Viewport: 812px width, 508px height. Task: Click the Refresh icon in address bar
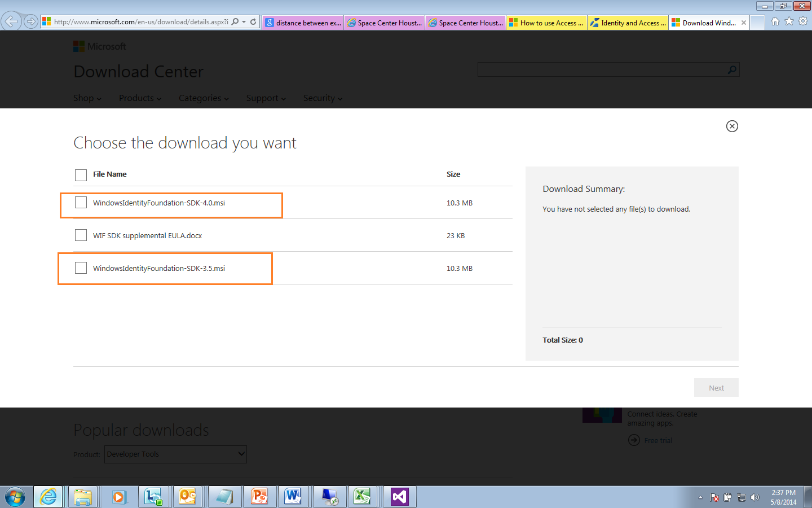click(253, 22)
